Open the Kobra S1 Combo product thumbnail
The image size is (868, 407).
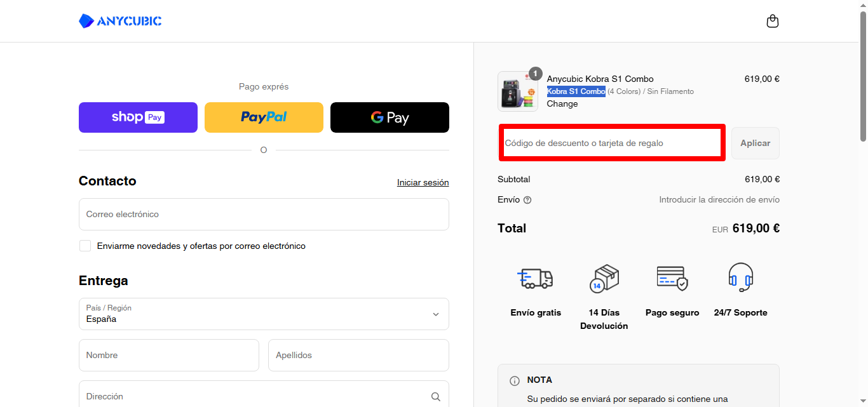coord(518,91)
